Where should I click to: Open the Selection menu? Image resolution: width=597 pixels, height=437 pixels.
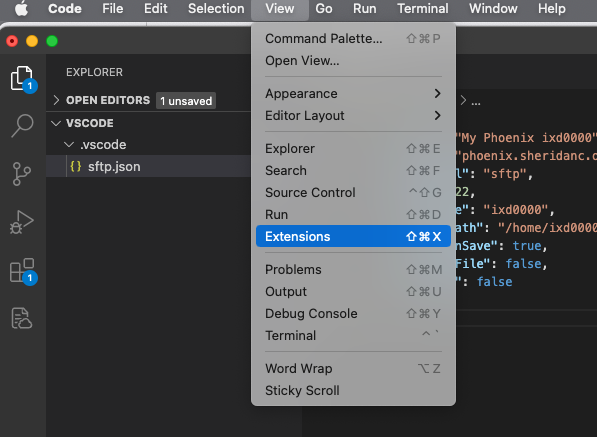click(216, 8)
